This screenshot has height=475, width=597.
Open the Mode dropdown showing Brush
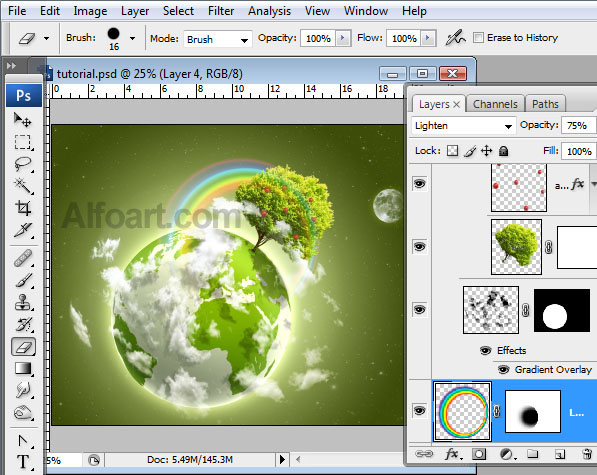click(218, 39)
